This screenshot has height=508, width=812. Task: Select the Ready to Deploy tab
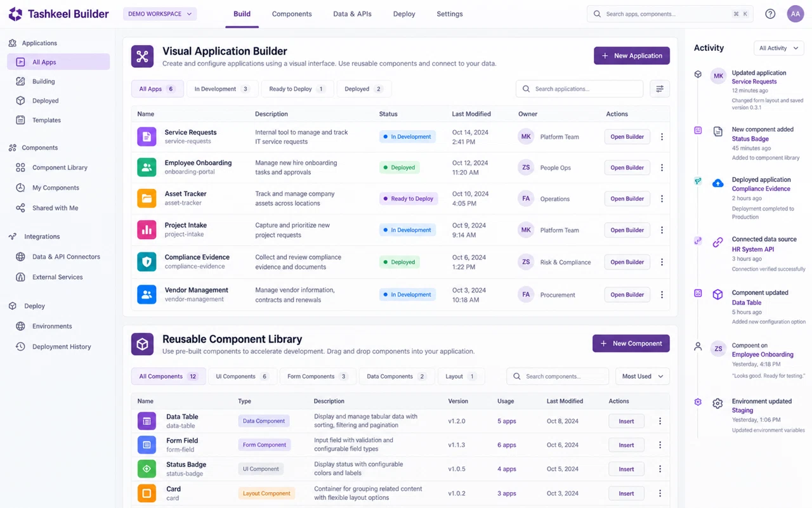297,89
